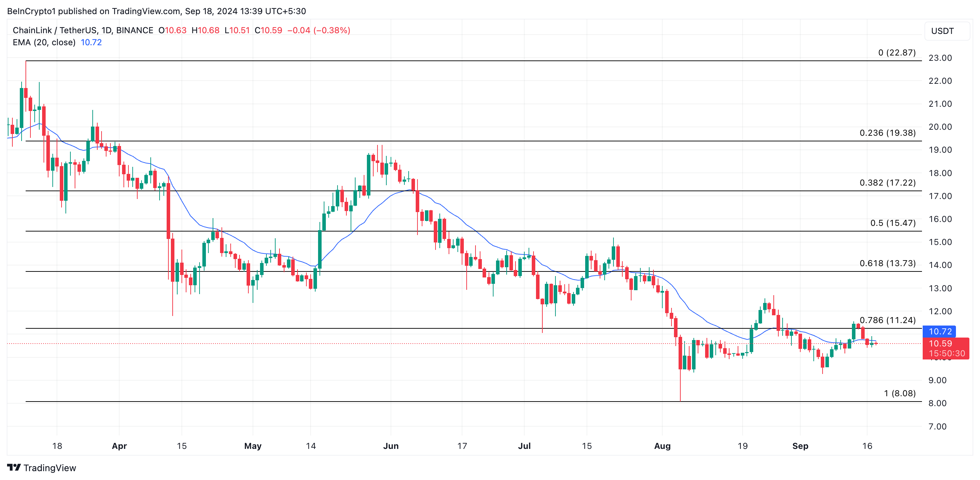This screenshot has height=480, width=980.
Task: Select the 0 (22.87) Fibonacci level label
Action: coord(897,52)
